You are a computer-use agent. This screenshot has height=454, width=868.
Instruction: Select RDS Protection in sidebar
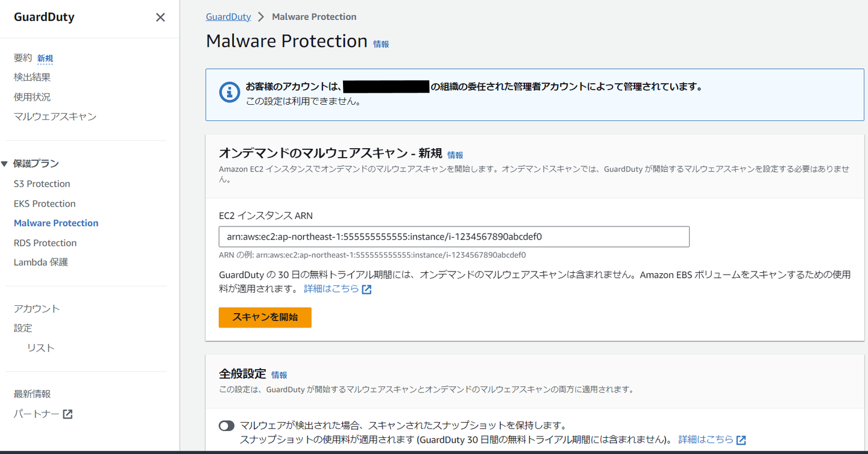45,243
